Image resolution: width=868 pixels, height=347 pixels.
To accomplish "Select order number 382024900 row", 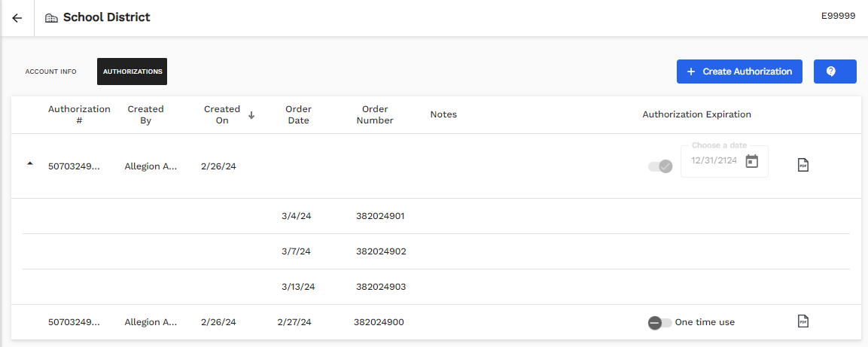I will [379, 322].
